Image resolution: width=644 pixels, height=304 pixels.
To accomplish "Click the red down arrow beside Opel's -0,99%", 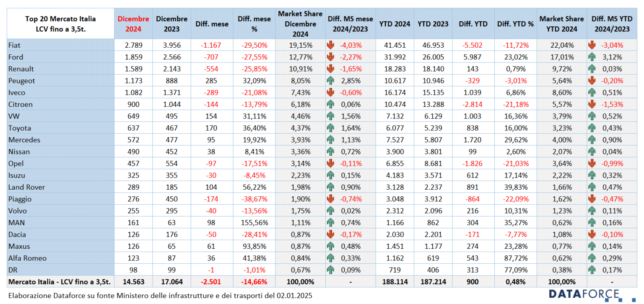I will (x=592, y=164).
